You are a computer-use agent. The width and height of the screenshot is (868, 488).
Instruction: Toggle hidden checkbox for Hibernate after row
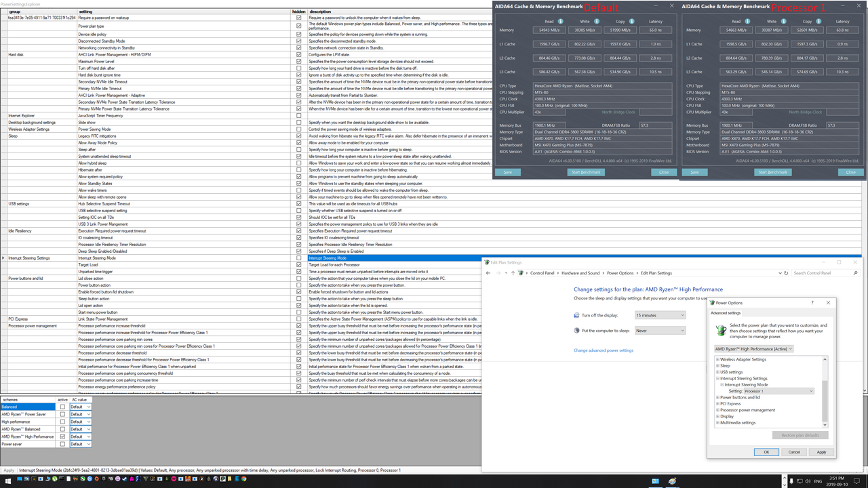pyautogui.click(x=299, y=169)
